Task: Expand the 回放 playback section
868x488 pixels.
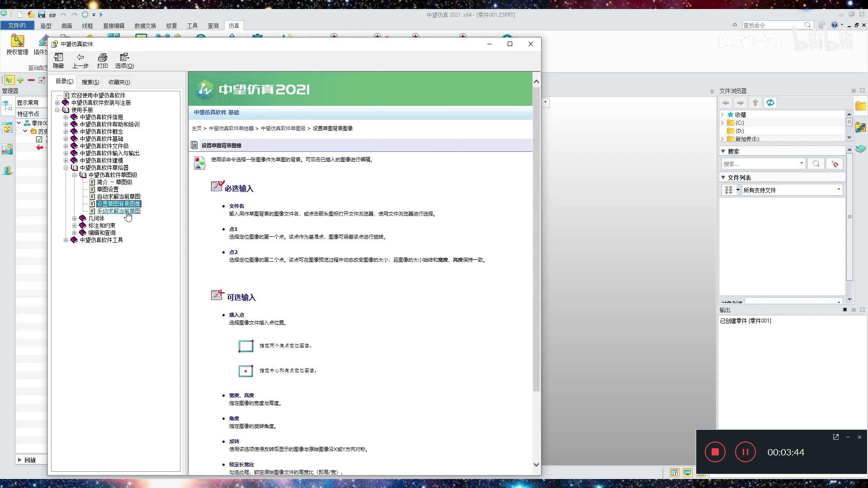Action: 19,460
